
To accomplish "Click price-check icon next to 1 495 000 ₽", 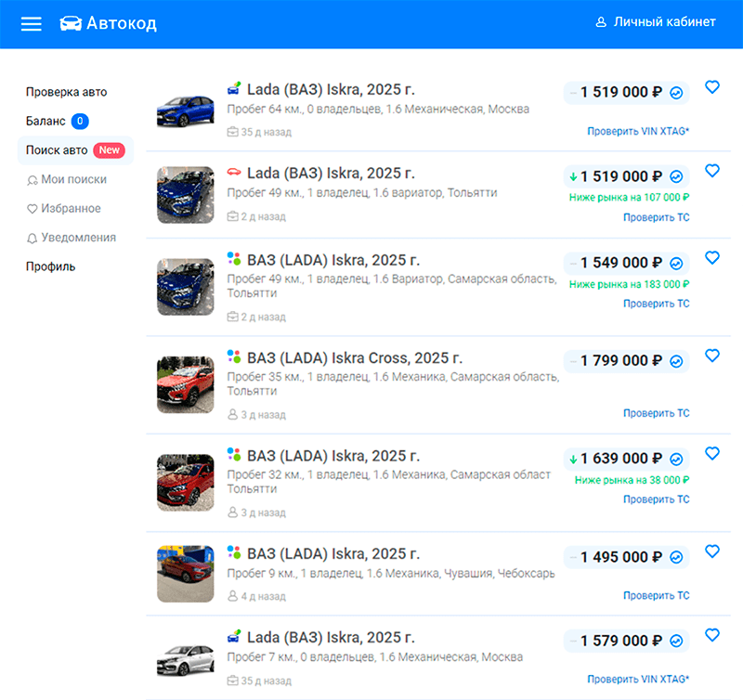I will (x=676, y=557).
